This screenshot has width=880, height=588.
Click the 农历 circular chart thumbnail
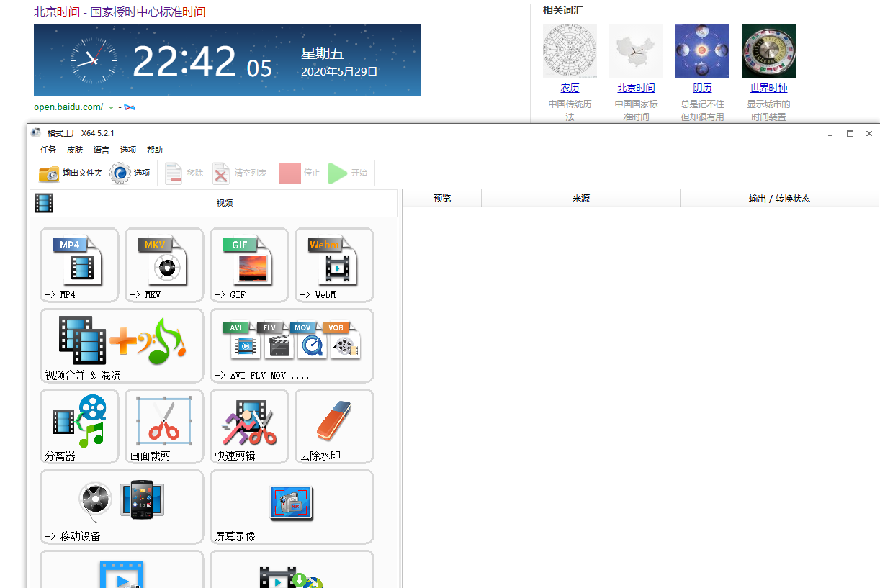coord(570,50)
